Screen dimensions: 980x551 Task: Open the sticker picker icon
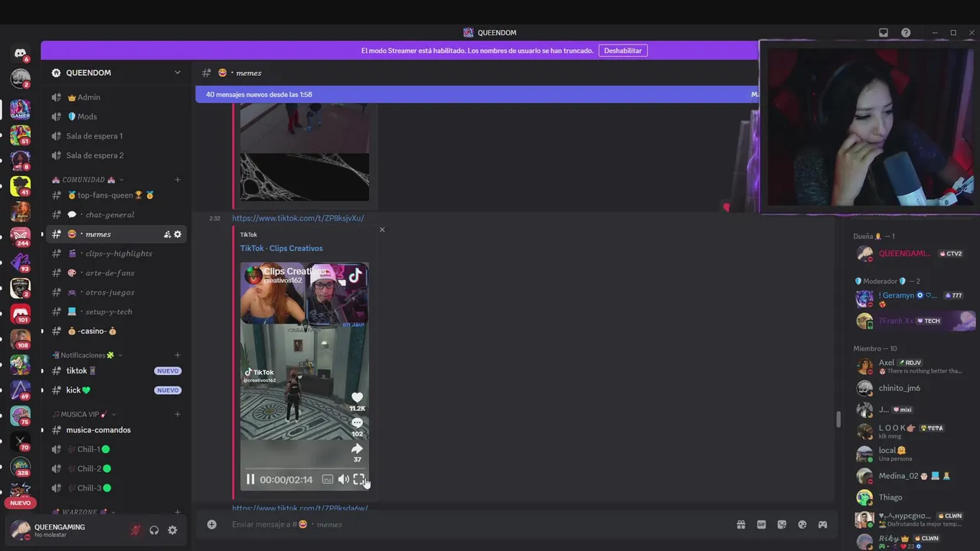782,524
